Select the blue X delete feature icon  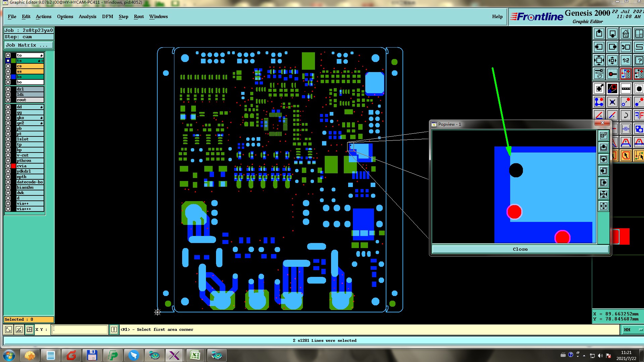pyautogui.click(x=612, y=102)
